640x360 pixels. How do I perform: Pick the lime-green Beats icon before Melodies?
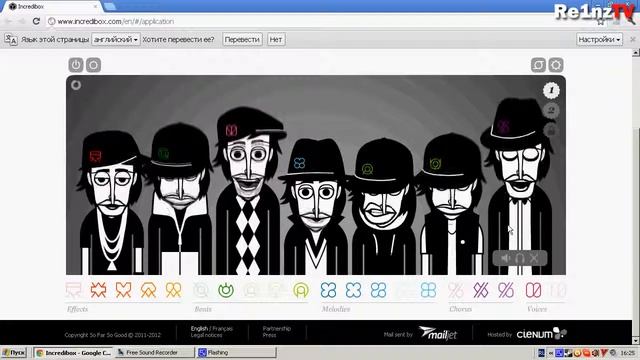click(x=301, y=290)
